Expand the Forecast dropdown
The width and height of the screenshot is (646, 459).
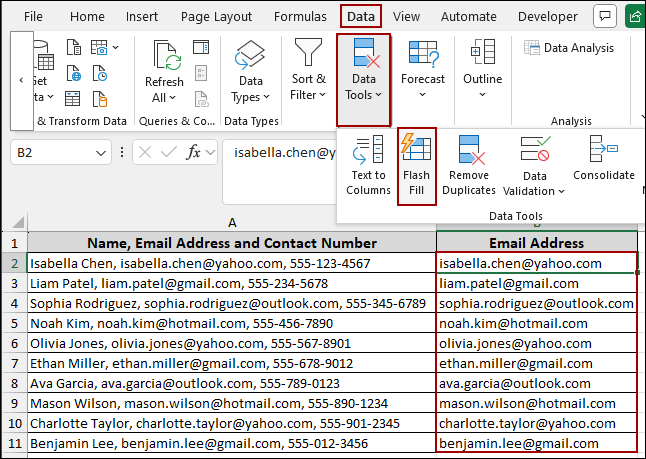[x=423, y=95]
